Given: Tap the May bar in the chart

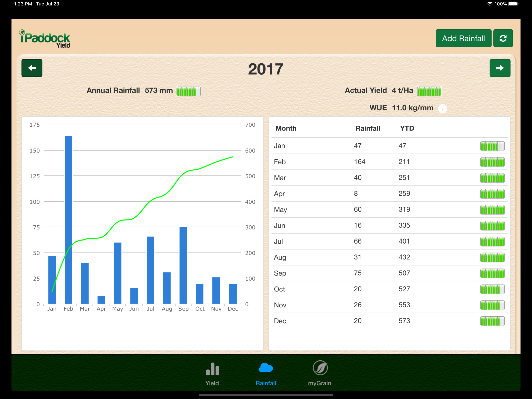Looking at the screenshot, I should point(118,273).
